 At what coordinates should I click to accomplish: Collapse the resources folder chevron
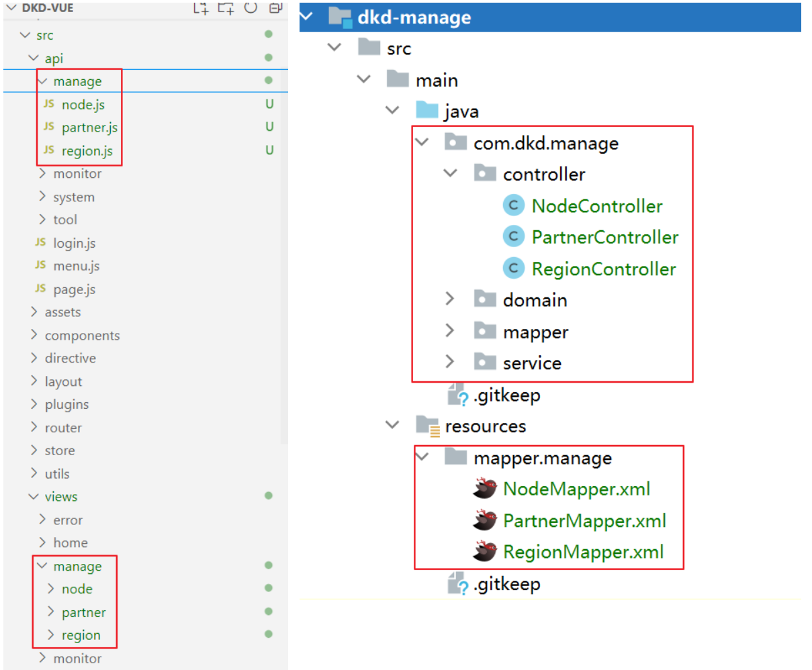[x=392, y=425]
